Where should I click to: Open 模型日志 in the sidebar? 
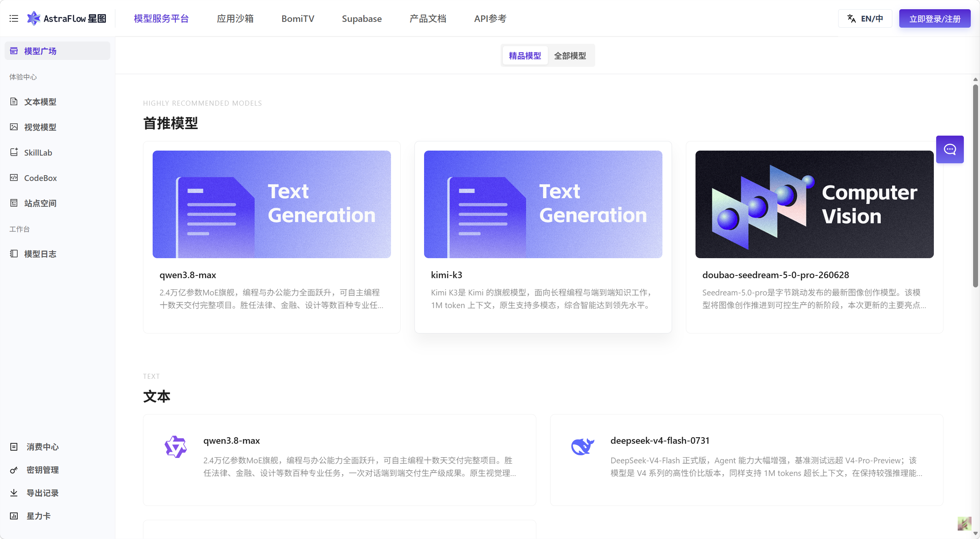coord(57,254)
